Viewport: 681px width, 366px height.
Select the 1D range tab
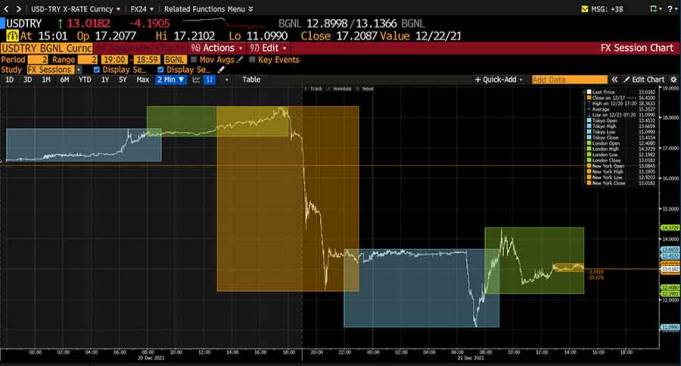pos(10,80)
